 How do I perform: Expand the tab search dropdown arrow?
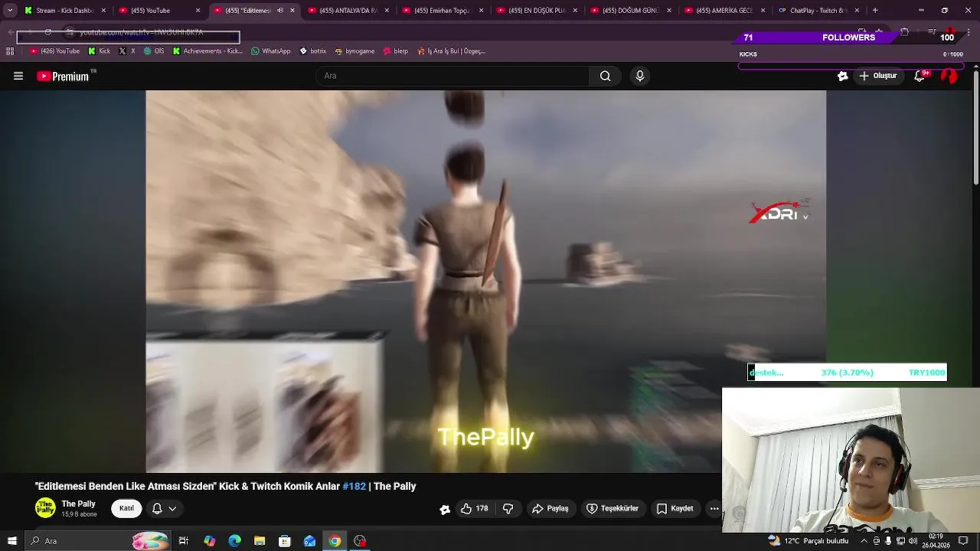click(x=10, y=11)
